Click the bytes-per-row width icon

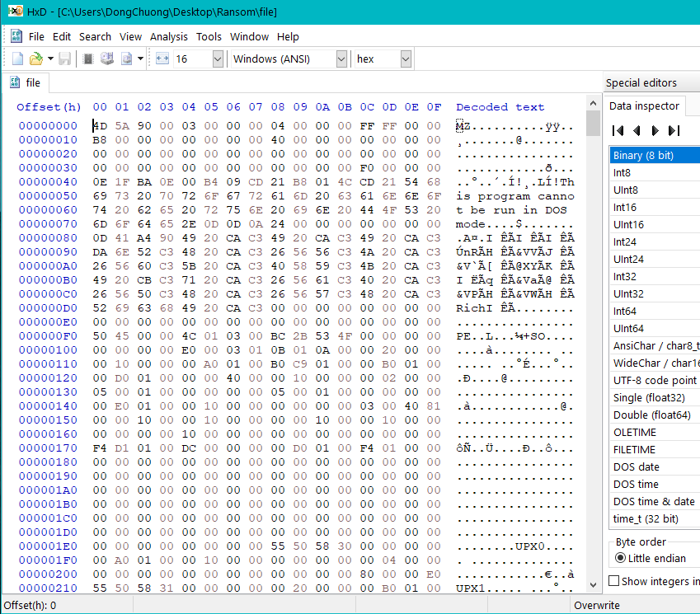click(162, 59)
